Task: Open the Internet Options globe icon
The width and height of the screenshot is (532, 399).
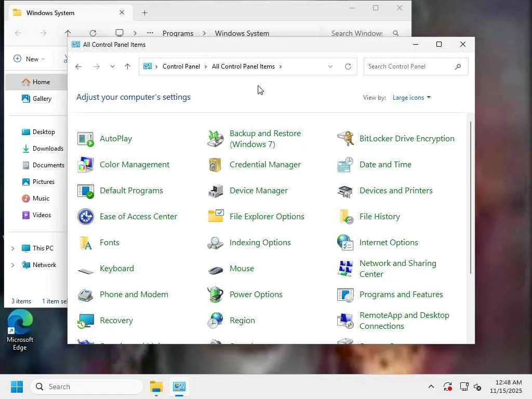Action: click(345, 243)
